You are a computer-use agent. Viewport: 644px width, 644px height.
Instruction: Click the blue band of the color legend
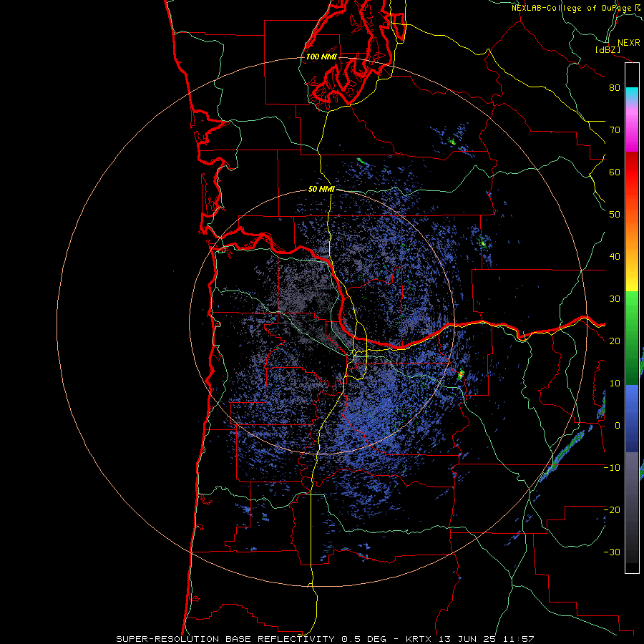[x=632, y=419]
